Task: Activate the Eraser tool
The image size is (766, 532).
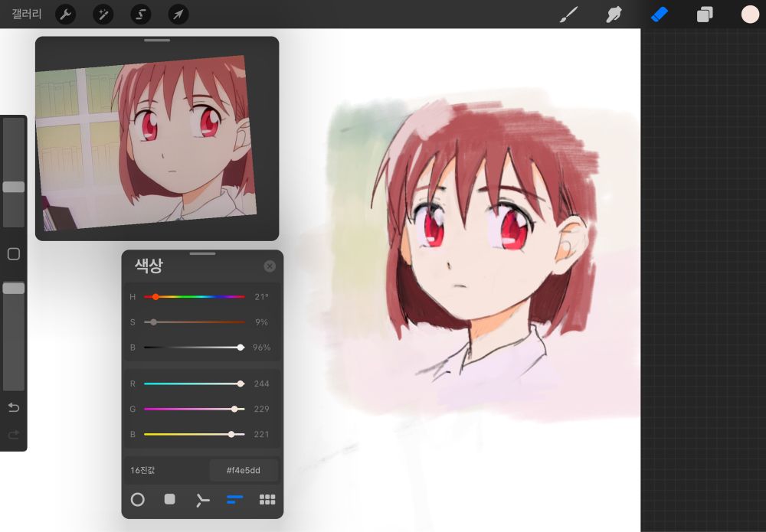Action: pyautogui.click(x=659, y=14)
